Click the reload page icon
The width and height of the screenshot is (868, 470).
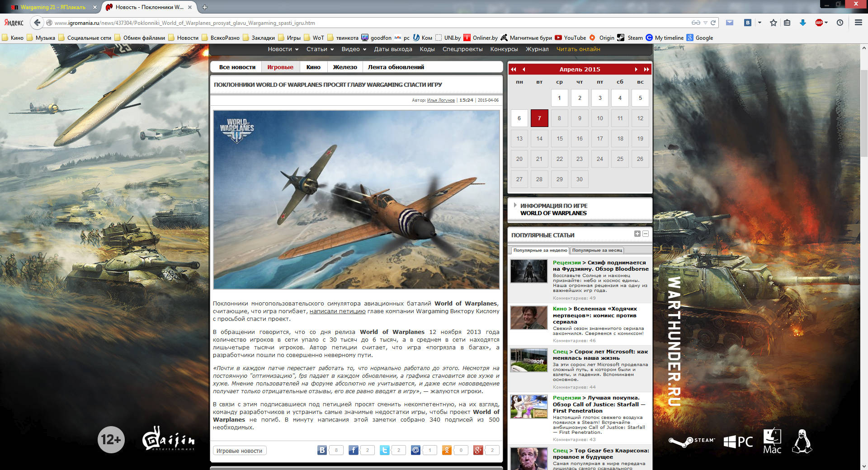pos(713,23)
